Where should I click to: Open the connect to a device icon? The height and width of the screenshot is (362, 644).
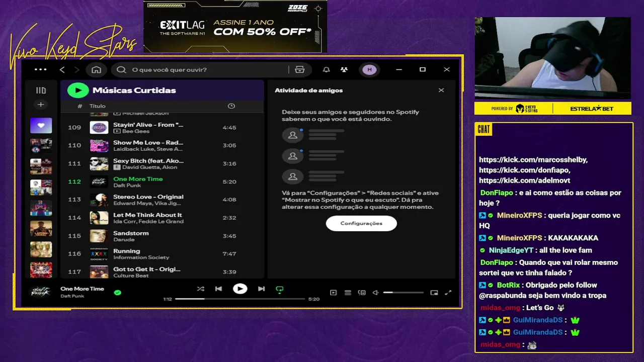362,293
